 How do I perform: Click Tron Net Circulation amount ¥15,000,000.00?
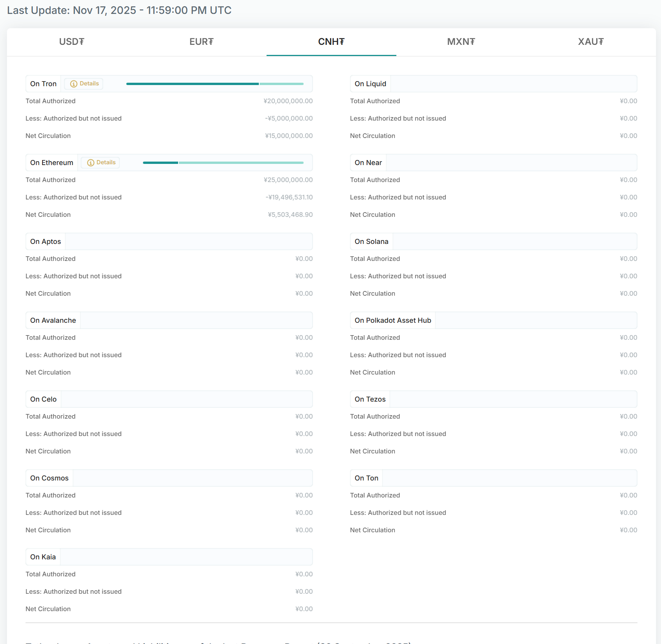(x=289, y=136)
